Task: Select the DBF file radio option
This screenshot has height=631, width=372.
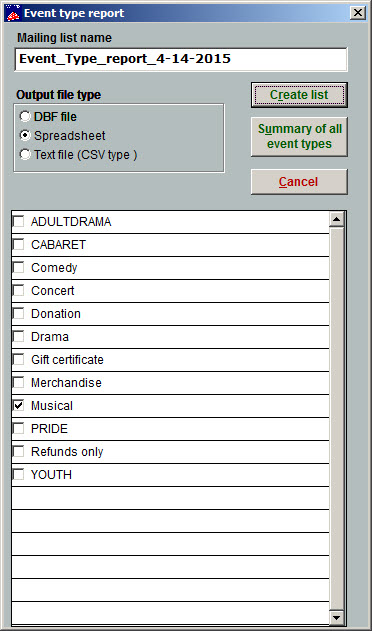Action: pyautogui.click(x=25, y=117)
